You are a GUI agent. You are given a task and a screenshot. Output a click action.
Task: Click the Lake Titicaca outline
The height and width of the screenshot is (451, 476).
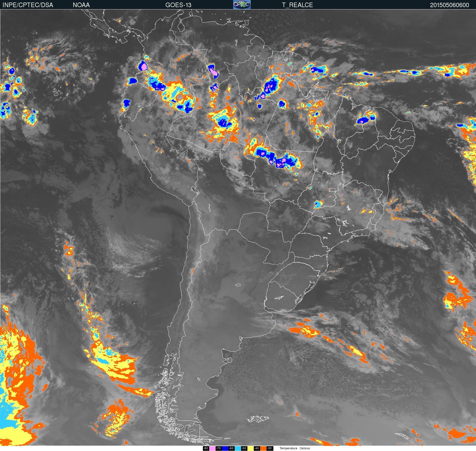195,191
